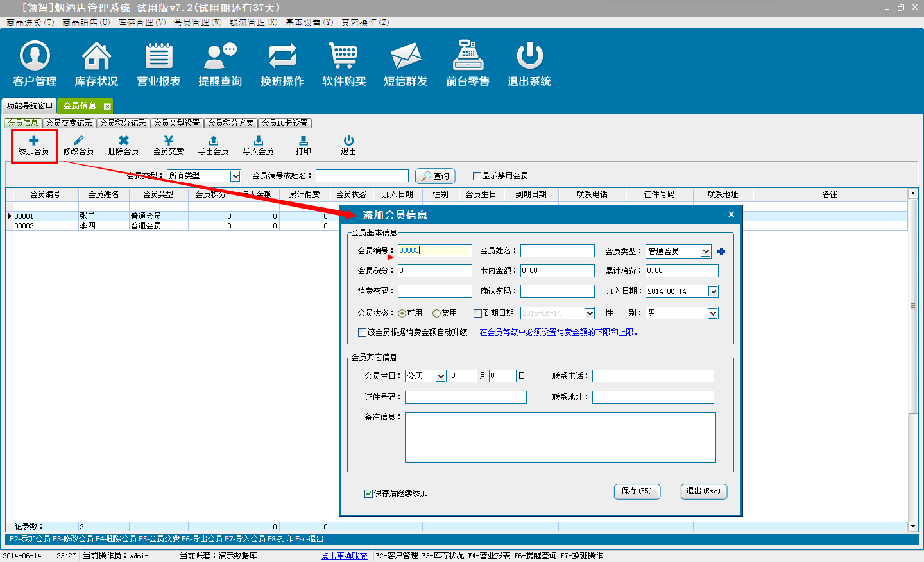
Task: Open 前台零售 cash register icon
Action: pos(468,56)
